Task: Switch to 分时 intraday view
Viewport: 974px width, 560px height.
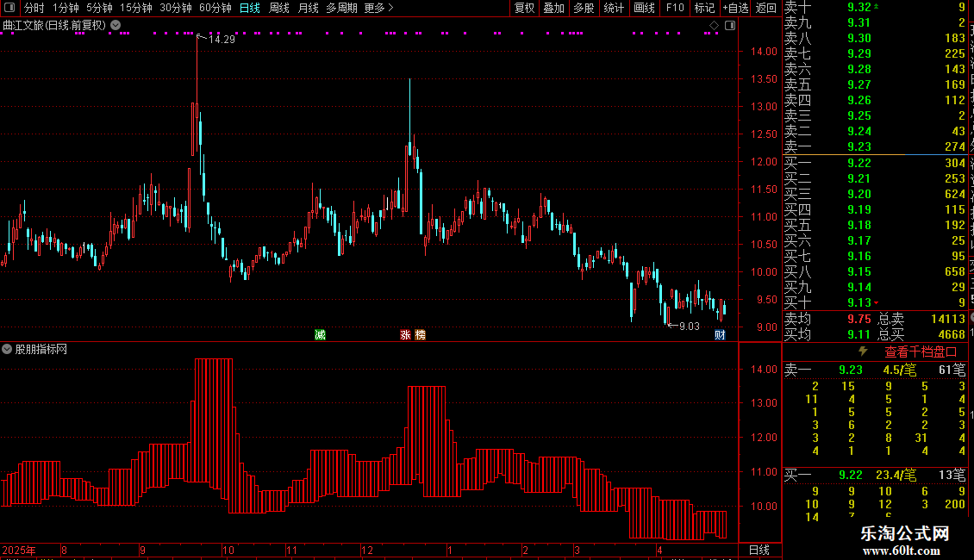Action: (34, 8)
